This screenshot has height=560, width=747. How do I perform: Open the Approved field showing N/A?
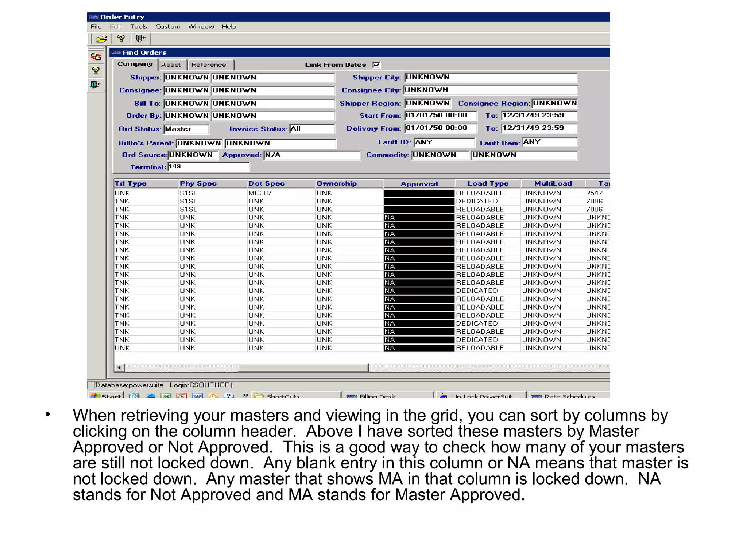[312, 155]
